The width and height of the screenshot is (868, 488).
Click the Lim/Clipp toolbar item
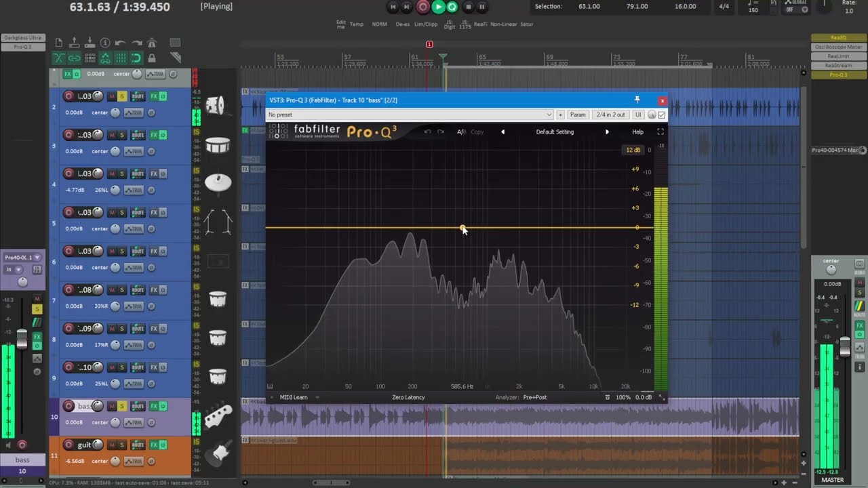[426, 24]
